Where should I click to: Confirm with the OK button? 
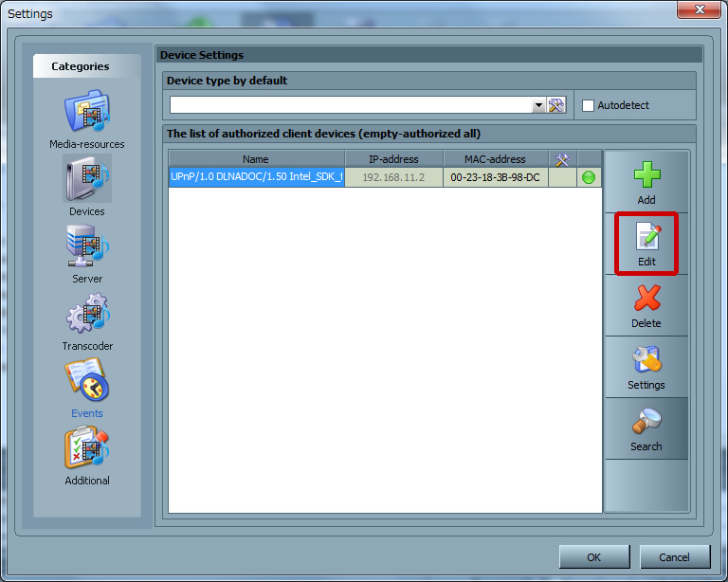tap(594, 557)
